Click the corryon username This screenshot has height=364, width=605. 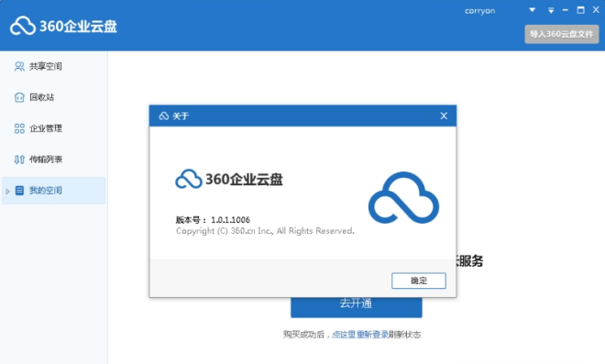click(479, 11)
